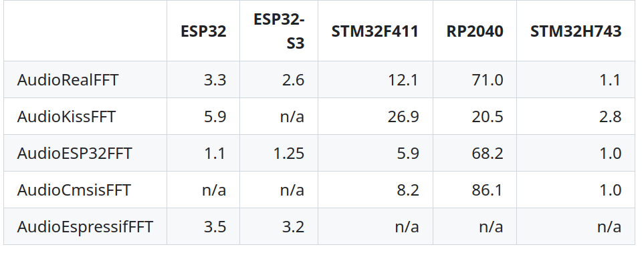Viewport: 644px width, 255px height.
Task: Select the 3.2 cell in AudioEspressifFFT row
Action: pyautogui.click(x=294, y=227)
